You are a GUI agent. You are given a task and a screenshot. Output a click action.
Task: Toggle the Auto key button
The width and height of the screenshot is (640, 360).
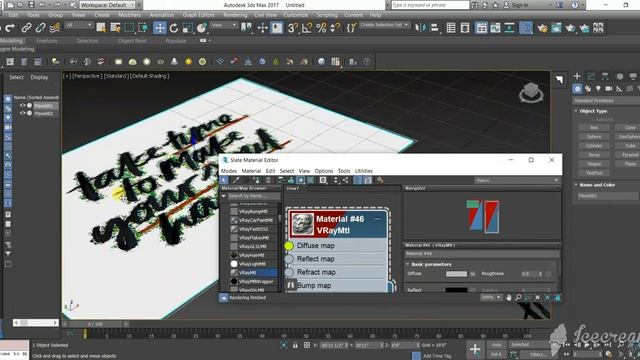tap(496, 345)
